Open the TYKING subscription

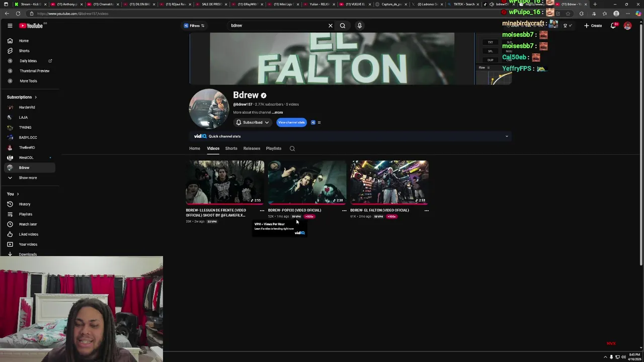point(30,127)
